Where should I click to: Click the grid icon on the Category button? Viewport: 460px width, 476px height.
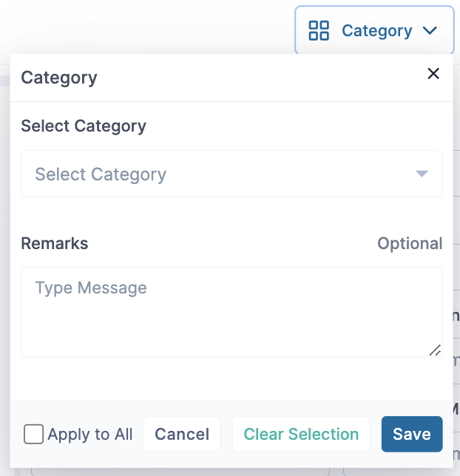pos(319,31)
